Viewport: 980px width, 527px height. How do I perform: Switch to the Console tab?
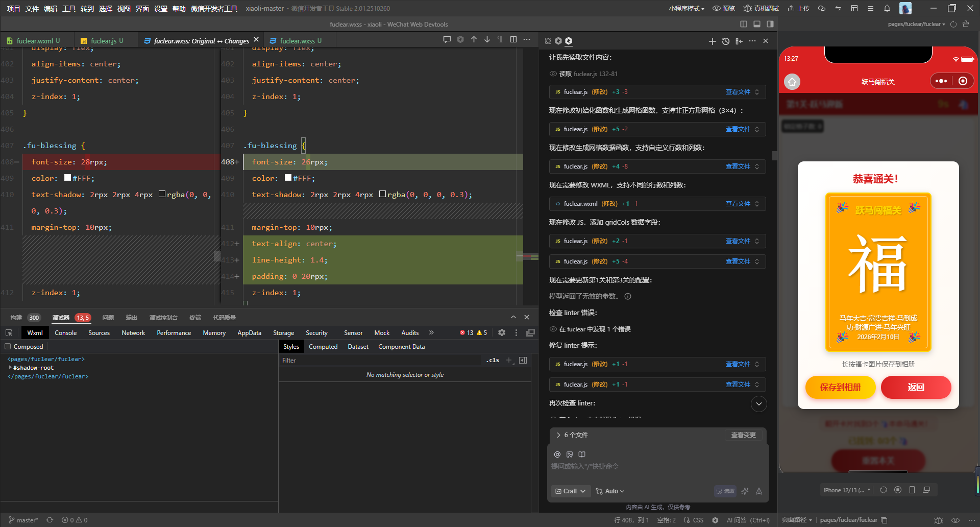tap(66, 332)
